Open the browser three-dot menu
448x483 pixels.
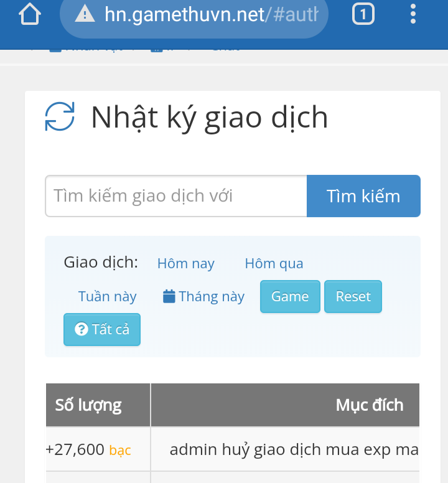413,14
